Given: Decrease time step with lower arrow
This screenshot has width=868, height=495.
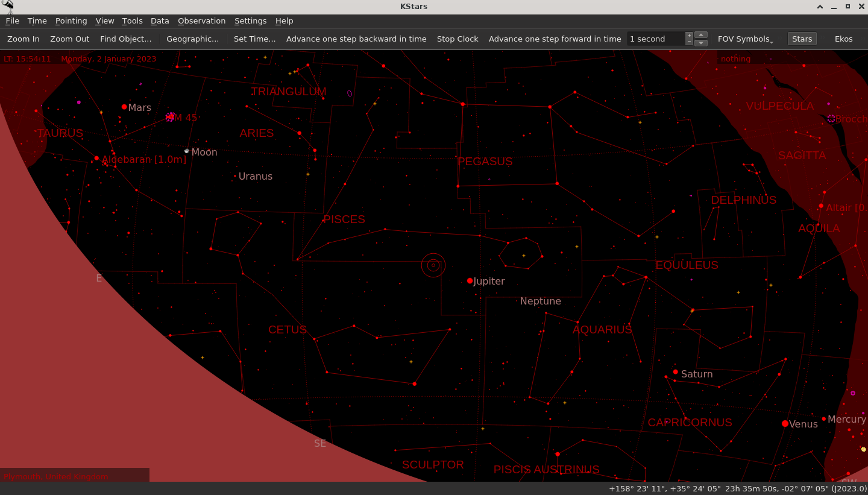Looking at the screenshot, I should click(x=701, y=43).
